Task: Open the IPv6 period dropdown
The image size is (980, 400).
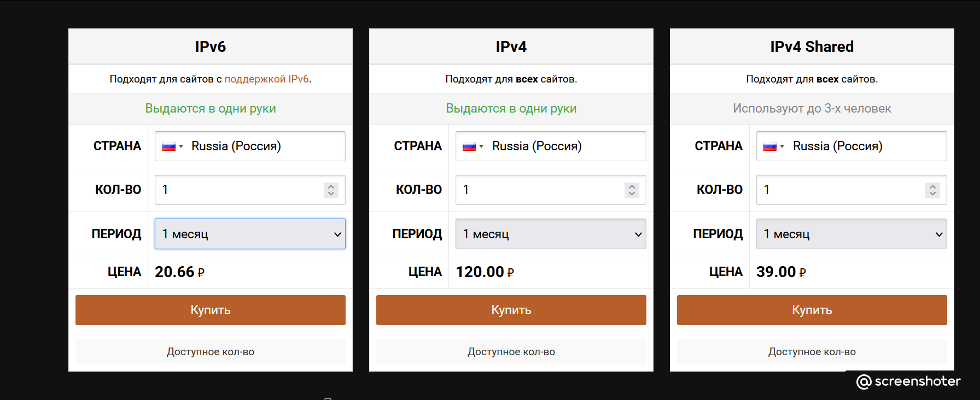Action: 250,234
